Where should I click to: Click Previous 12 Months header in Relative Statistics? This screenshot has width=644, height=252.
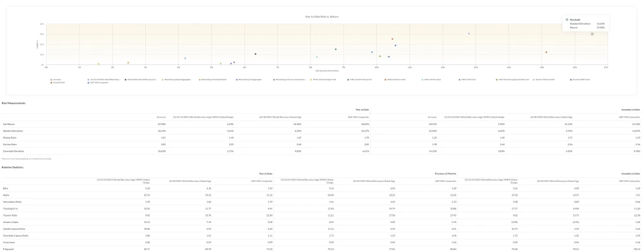[x=446, y=174]
